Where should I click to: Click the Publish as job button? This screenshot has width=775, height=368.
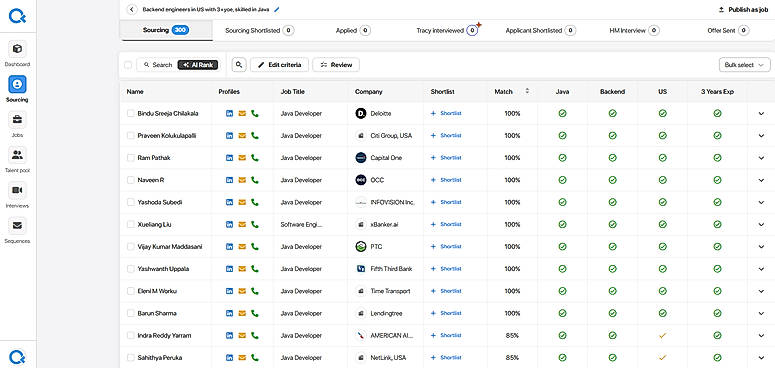coord(743,9)
